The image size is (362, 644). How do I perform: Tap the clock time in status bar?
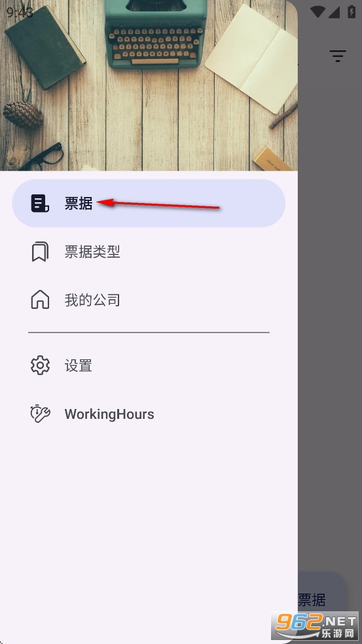click(x=20, y=12)
